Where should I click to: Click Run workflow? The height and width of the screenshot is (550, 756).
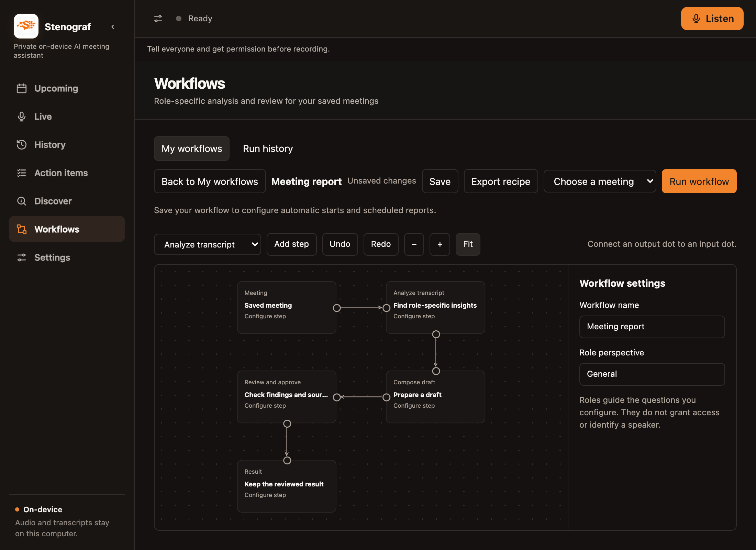point(699,181)
